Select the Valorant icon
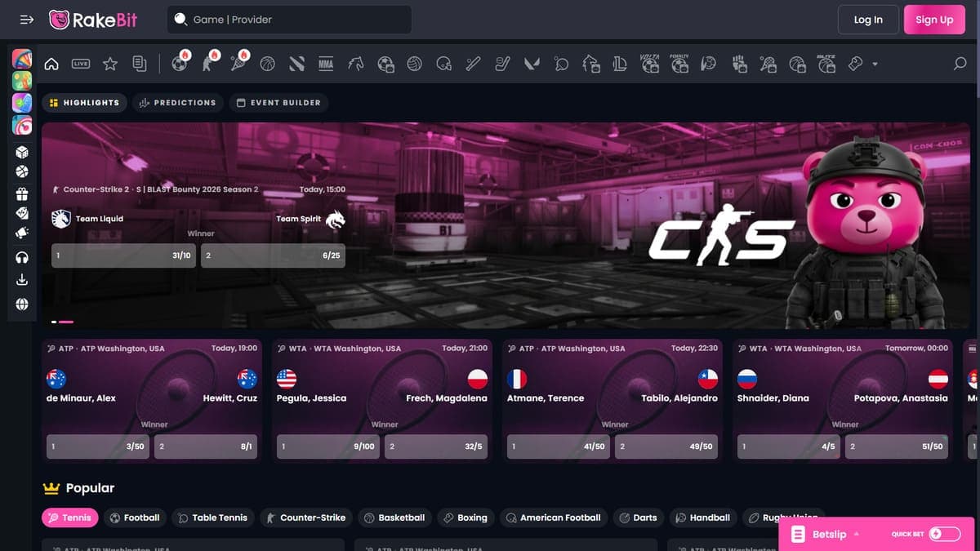Viewport: 980px width, 551px height. (x=532, y=64)
